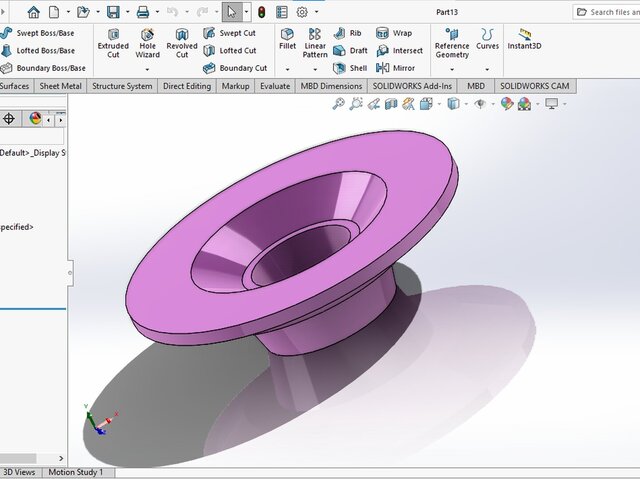The height and width of the screenshot is (479, 640).
Task: Open DisplayManager color ball panel tab
Action: coord(35,119)
